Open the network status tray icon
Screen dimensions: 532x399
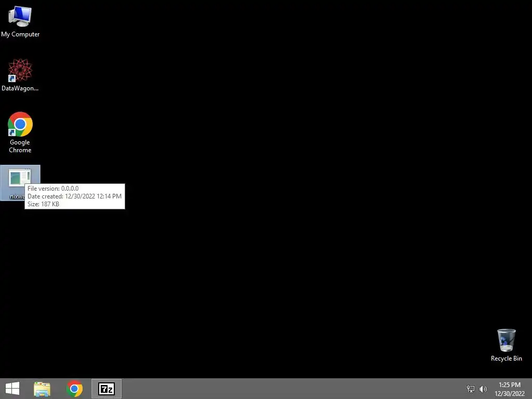pyautogui.click(x=471, y=389)
